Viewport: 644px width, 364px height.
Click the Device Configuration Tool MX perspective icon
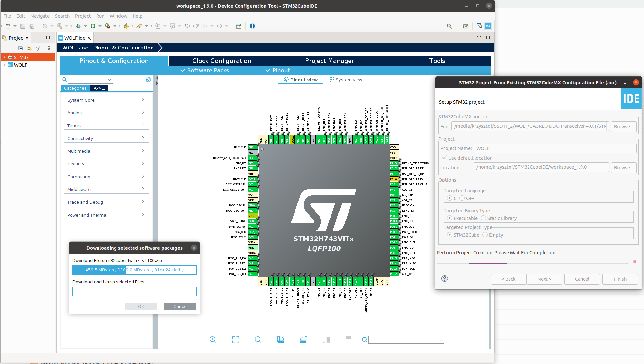[488, 26]
